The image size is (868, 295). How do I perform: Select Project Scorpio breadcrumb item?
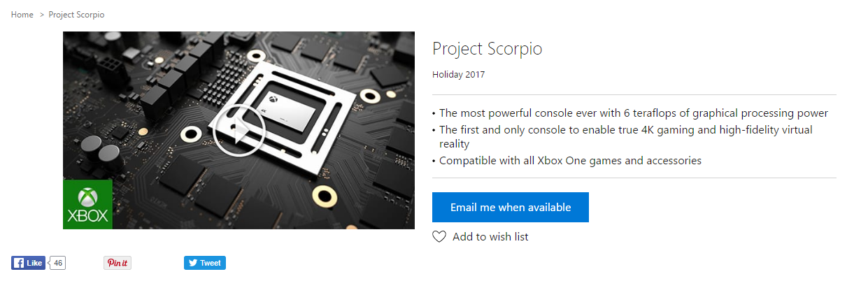coord(77,15)
